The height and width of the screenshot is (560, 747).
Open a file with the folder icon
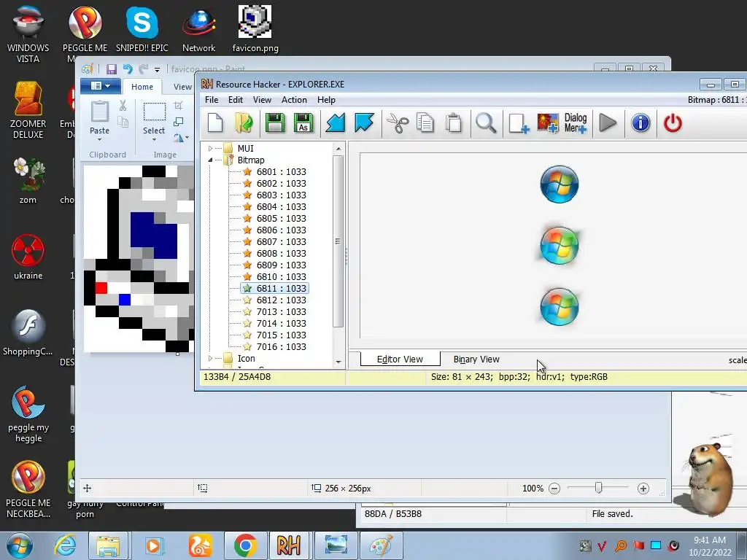(x=244, y=123)
